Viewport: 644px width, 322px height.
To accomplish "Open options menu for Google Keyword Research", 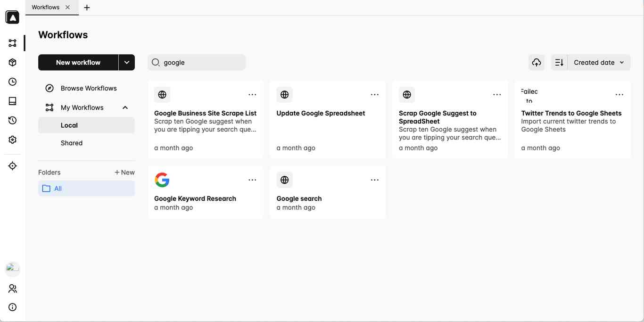I will (x=251, y=180).
